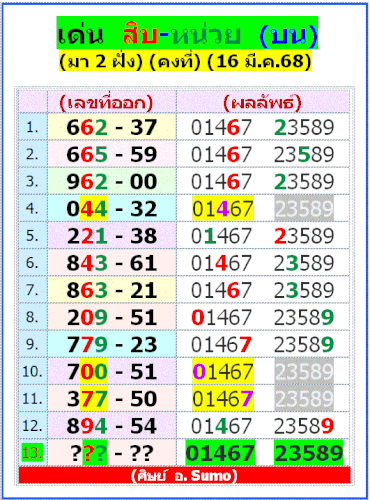
Task: Click "23589" in row 1
Action: 304,127
